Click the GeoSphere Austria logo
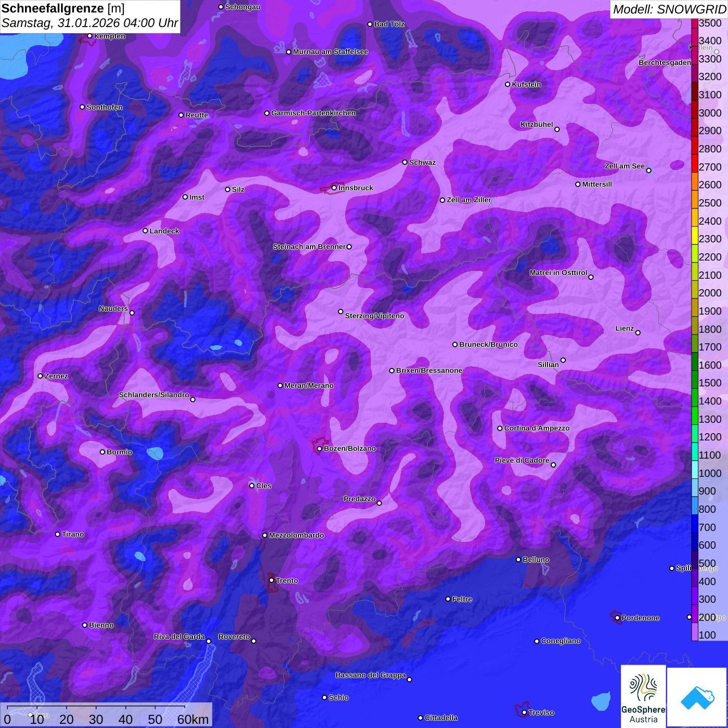This screenshot has width=728, height=728. coord(643,696)
